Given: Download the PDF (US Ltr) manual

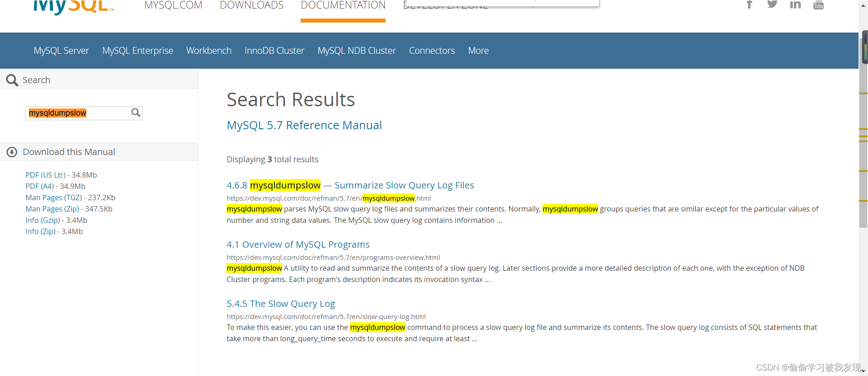Looking at the screenshot, I should pos(45,175).
